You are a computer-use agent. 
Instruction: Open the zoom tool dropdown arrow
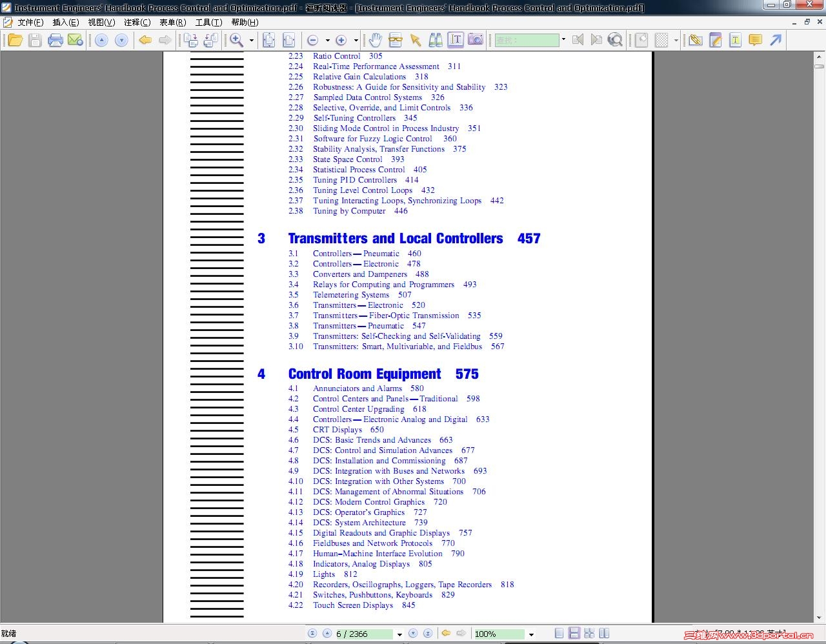(x=251, y=40)
